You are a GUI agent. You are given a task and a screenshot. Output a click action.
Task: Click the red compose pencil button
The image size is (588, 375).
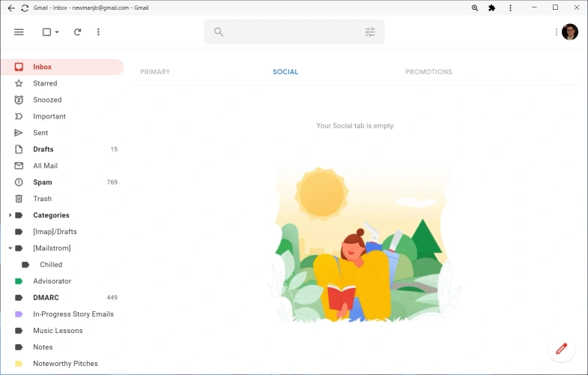coord(561,349)
